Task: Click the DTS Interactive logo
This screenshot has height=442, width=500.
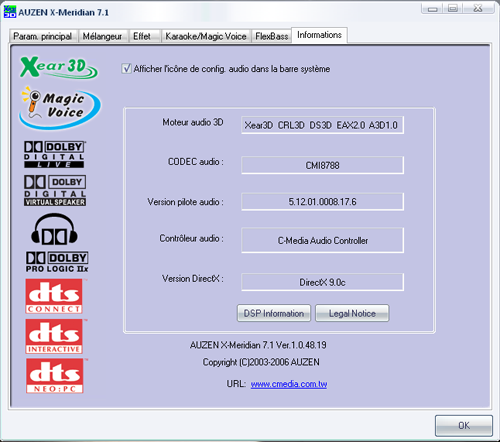Action: click(54, 336)
